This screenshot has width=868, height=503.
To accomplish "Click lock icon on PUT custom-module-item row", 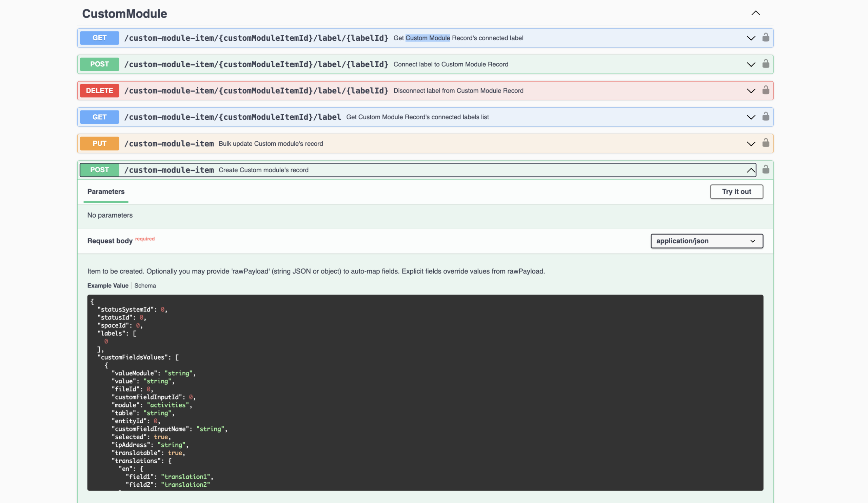I will (765, 143).
